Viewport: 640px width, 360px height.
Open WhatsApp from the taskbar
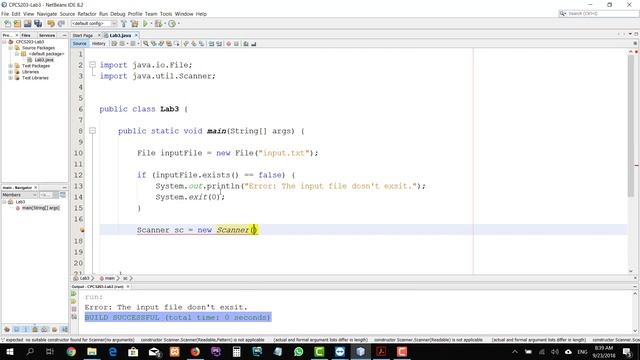click(x=298, y=351)
